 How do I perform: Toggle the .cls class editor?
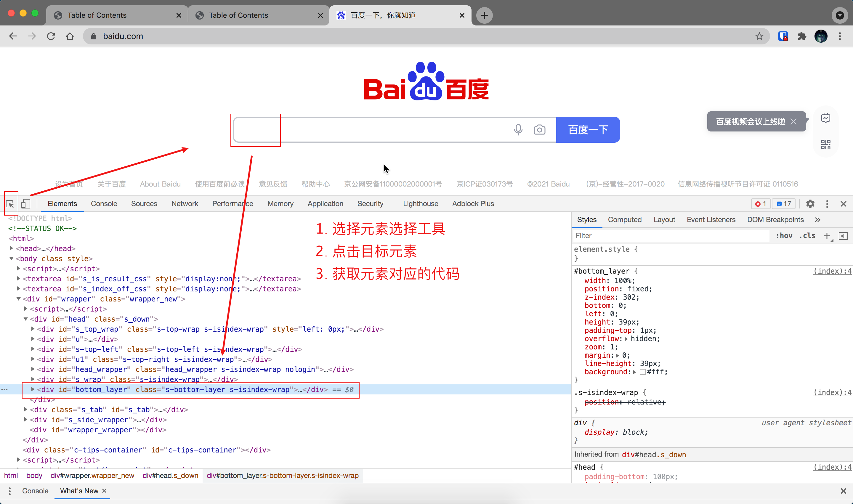[807, 236]
